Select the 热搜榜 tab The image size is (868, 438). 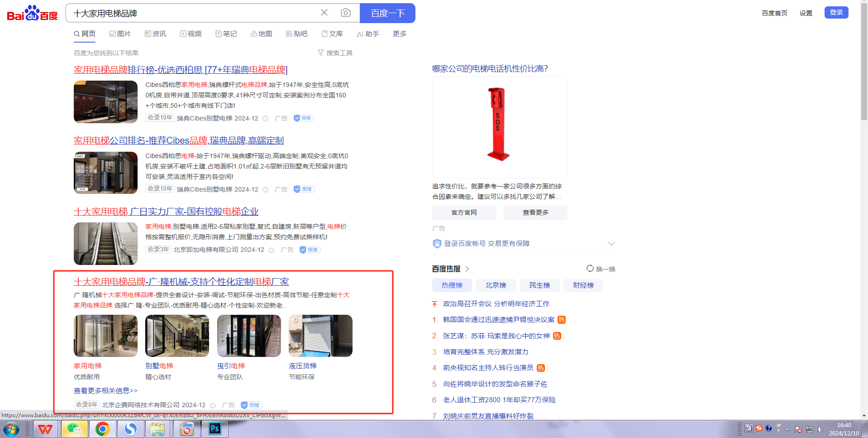(x=452, y=285)
